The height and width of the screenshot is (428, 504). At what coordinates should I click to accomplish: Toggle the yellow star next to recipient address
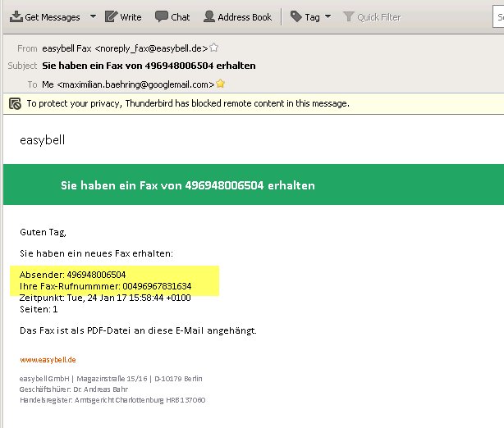221,84
